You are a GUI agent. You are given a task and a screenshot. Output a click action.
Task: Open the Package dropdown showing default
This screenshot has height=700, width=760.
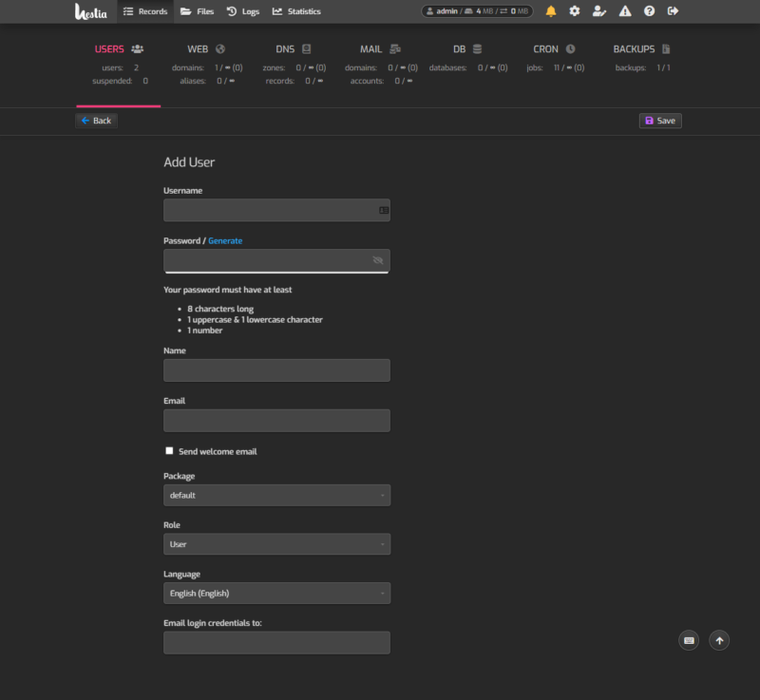point(276,495)
